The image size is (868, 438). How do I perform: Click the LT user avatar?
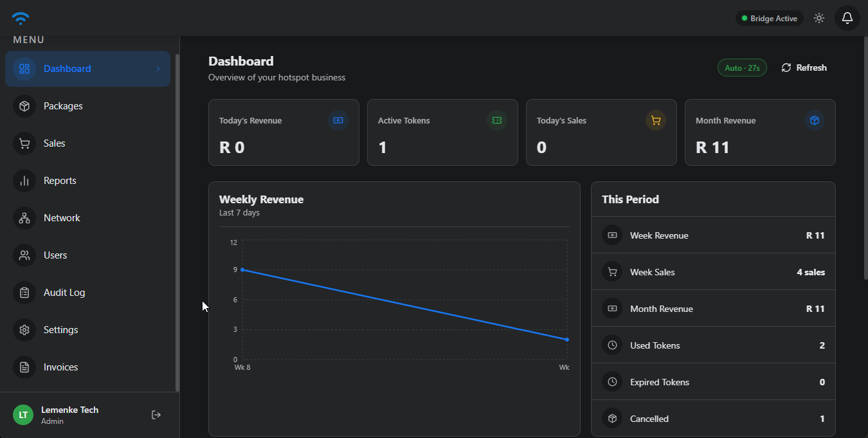[x=23, y=415]
